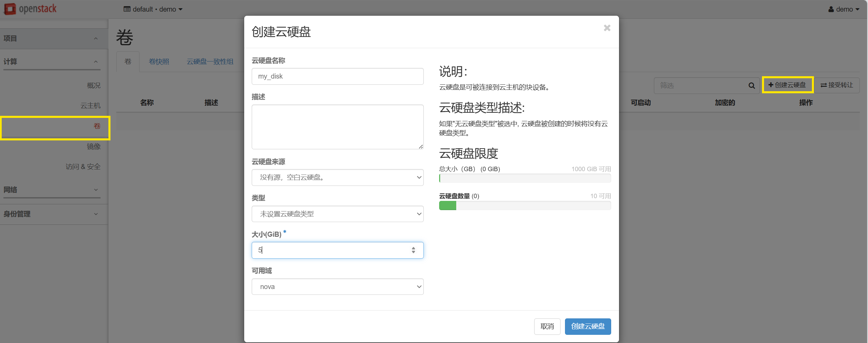Viewport: 868px width, 343px height.
Task: Click the 加密的 column header
Action: coord(725,102)
